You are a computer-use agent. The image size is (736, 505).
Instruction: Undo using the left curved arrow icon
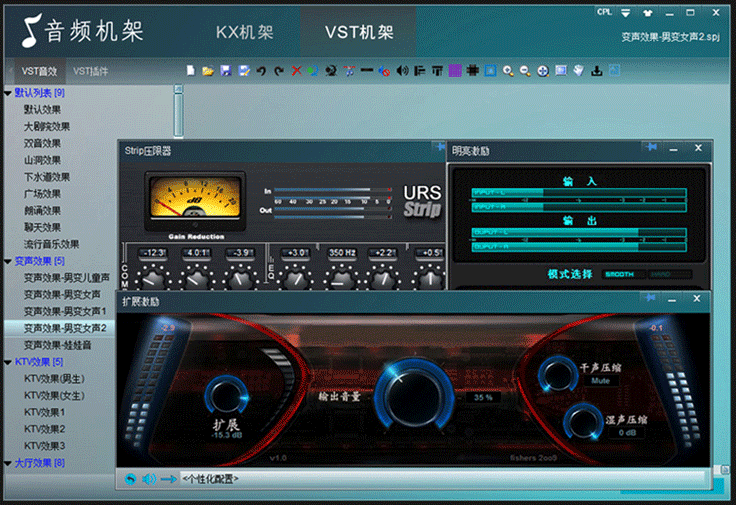coord(261,71)
